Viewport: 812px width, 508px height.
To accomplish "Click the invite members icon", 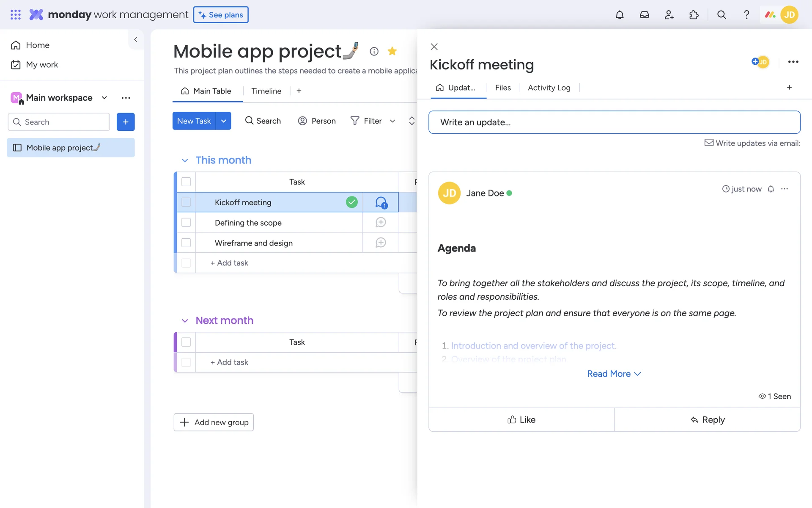I will (x=669, y=15).
